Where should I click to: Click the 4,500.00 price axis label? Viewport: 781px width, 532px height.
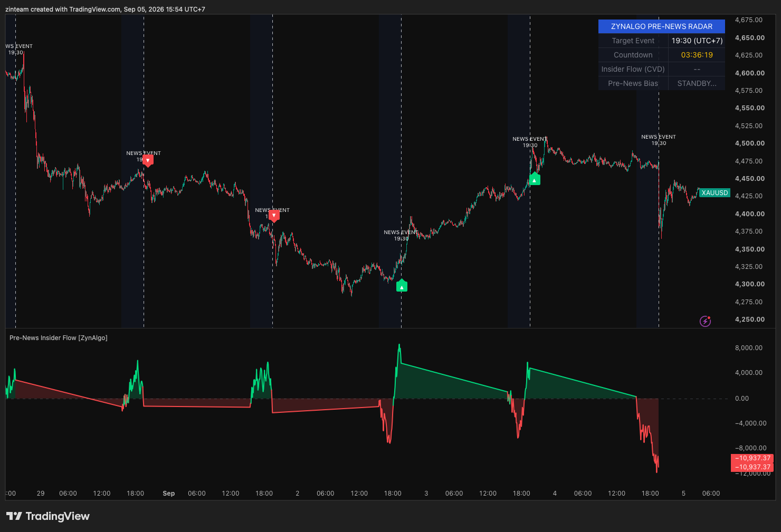(749, 143)
